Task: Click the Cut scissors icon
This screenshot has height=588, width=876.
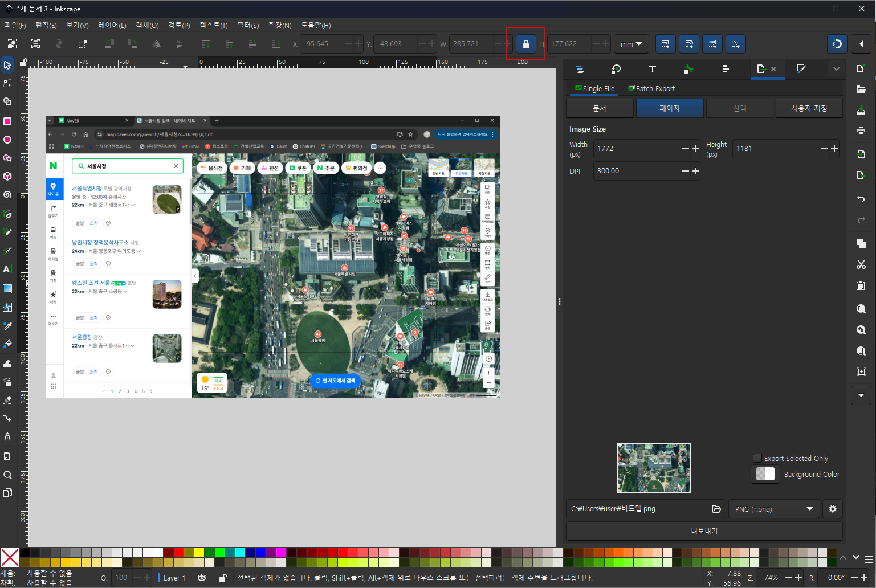Action: [861, 264]
